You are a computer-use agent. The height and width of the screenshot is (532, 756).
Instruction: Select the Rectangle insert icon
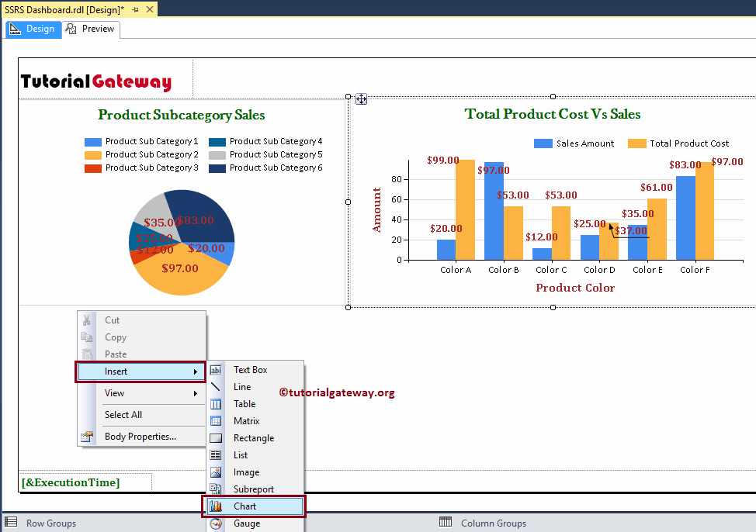click(x=216, y=438)
